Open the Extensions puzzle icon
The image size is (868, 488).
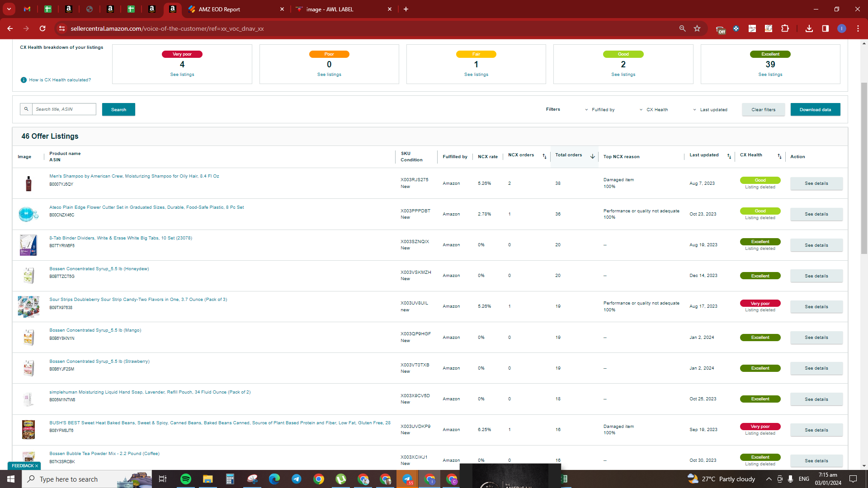785,28
